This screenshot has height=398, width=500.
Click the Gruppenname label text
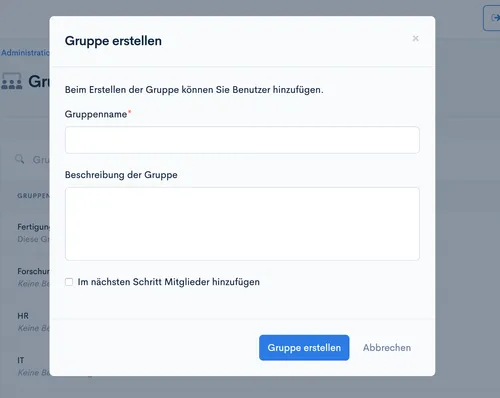96,114
